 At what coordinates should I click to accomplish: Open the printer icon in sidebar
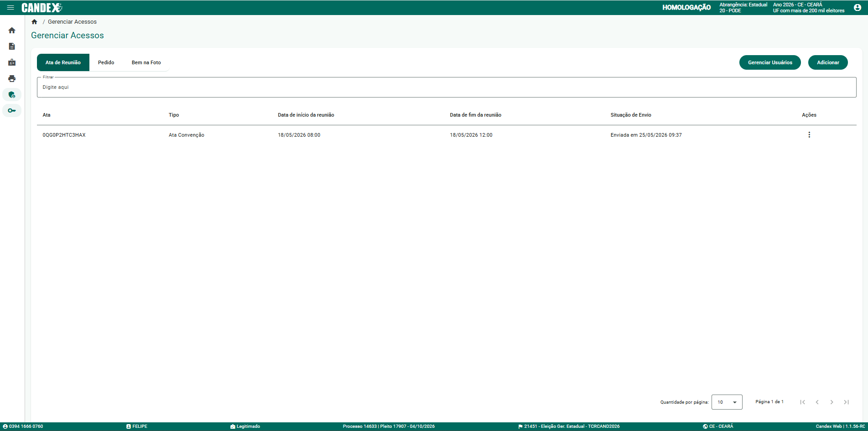point(12,78)
